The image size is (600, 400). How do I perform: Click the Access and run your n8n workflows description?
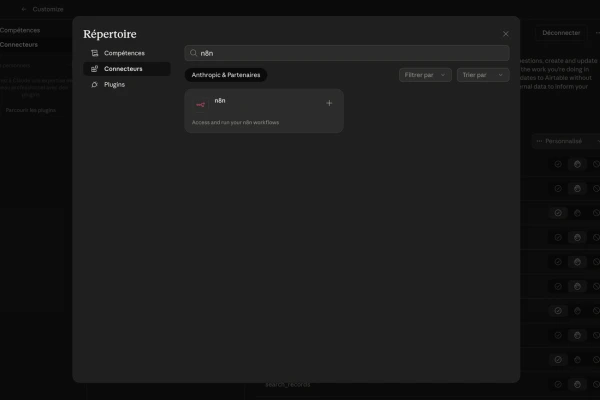(235, 122)
